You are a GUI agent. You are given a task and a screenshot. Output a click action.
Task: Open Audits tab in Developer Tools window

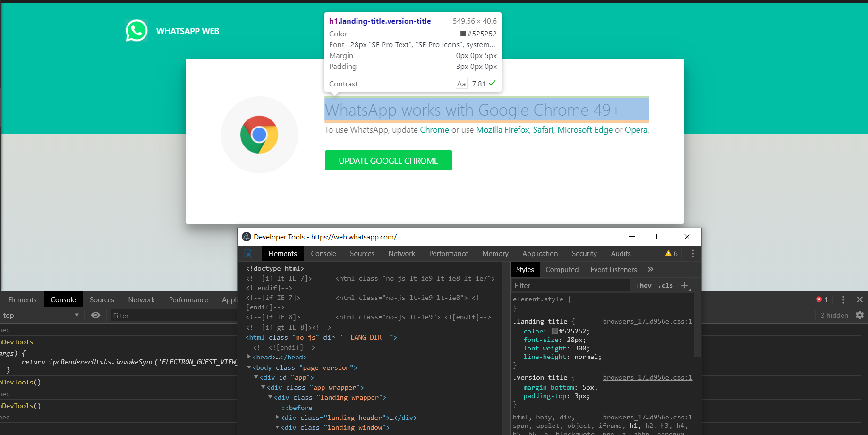coord(621,254)
